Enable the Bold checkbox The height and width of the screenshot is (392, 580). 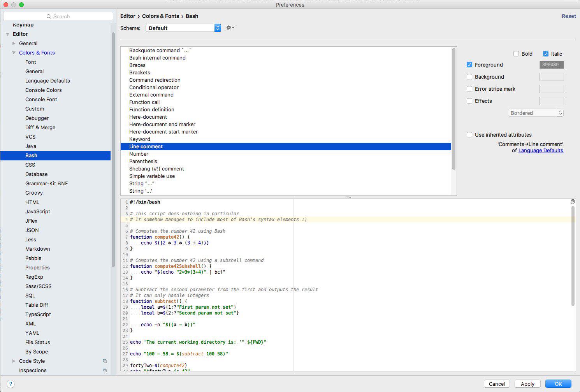pos(516,54)
